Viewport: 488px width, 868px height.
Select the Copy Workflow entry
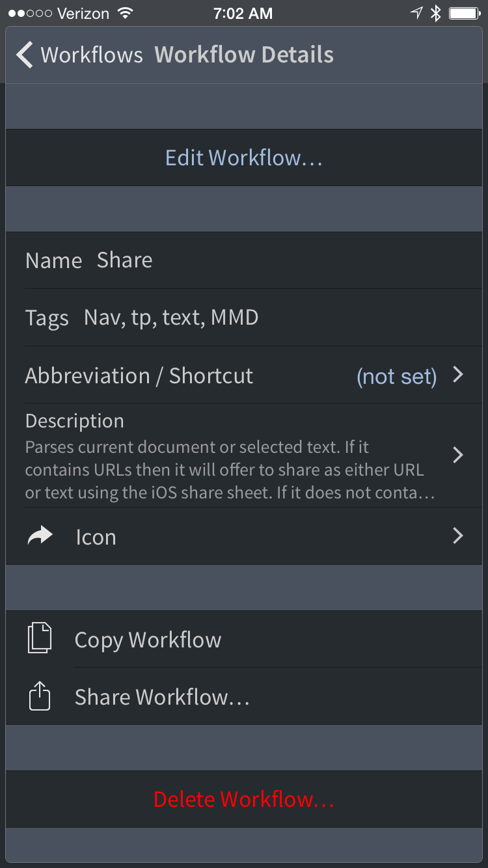pos(244,639)
